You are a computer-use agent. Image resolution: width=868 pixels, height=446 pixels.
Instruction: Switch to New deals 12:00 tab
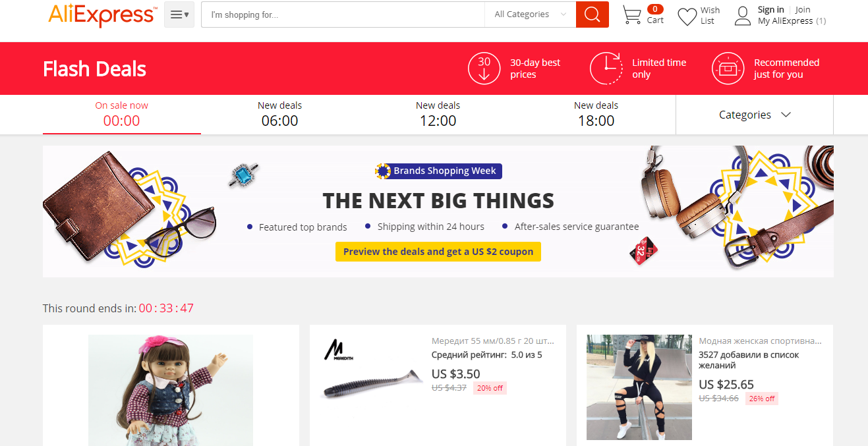[x=438, y=114]
